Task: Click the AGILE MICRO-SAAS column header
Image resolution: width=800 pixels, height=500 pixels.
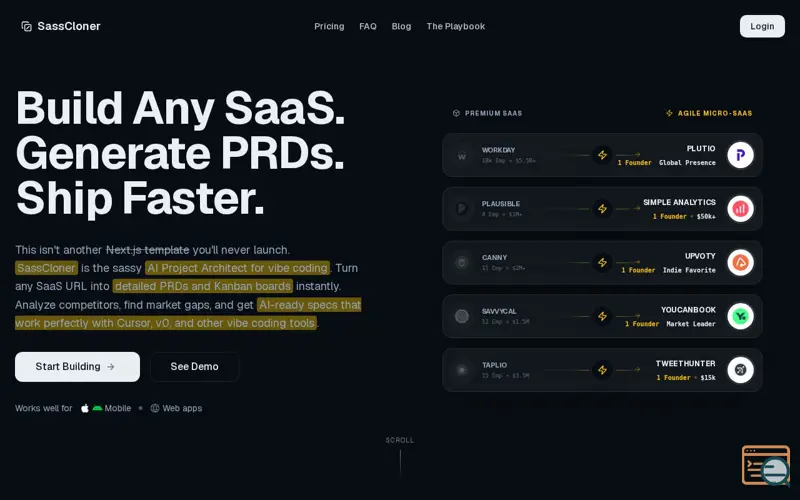Action: (x=715, y=113)
